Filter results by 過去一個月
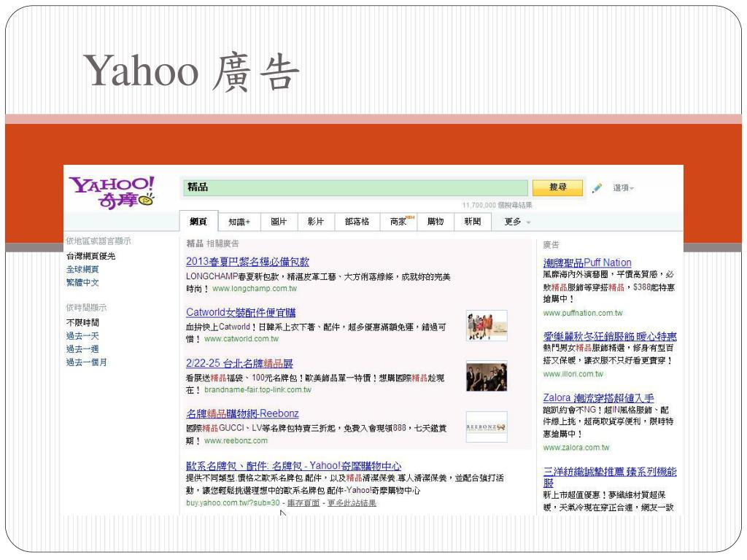The width and height of the screenshot is (747, 560). [x=86, y=362]
